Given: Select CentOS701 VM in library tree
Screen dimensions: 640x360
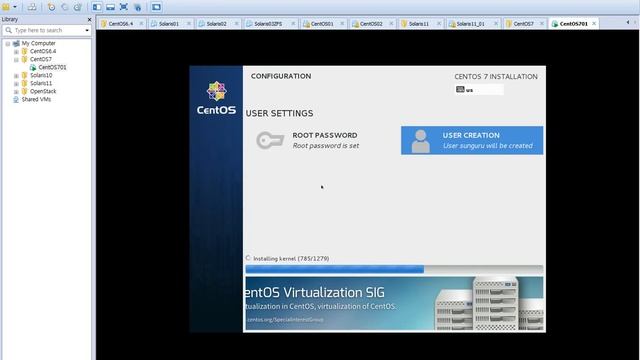Looking at the screenshot, I should click(x=52, y=67).
